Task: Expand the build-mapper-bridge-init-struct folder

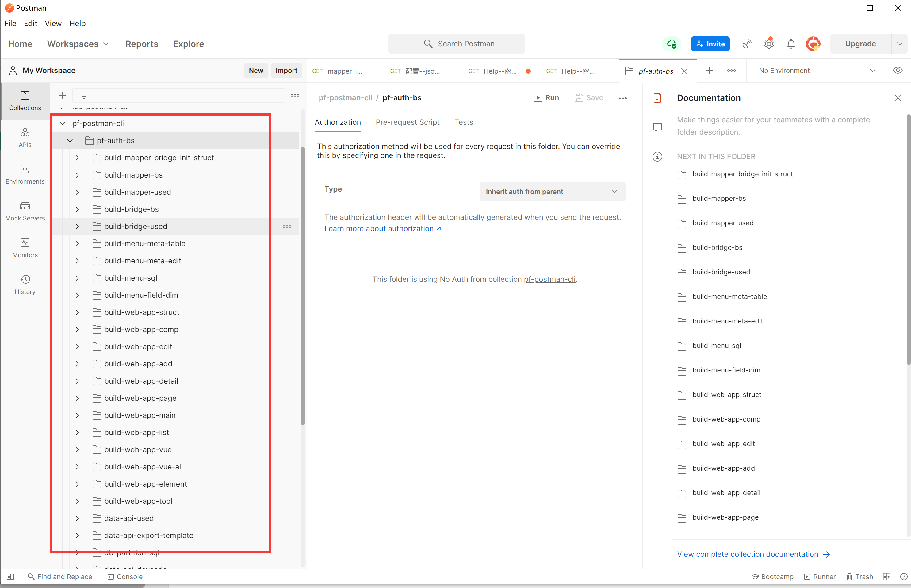Action: pos(77,158)
